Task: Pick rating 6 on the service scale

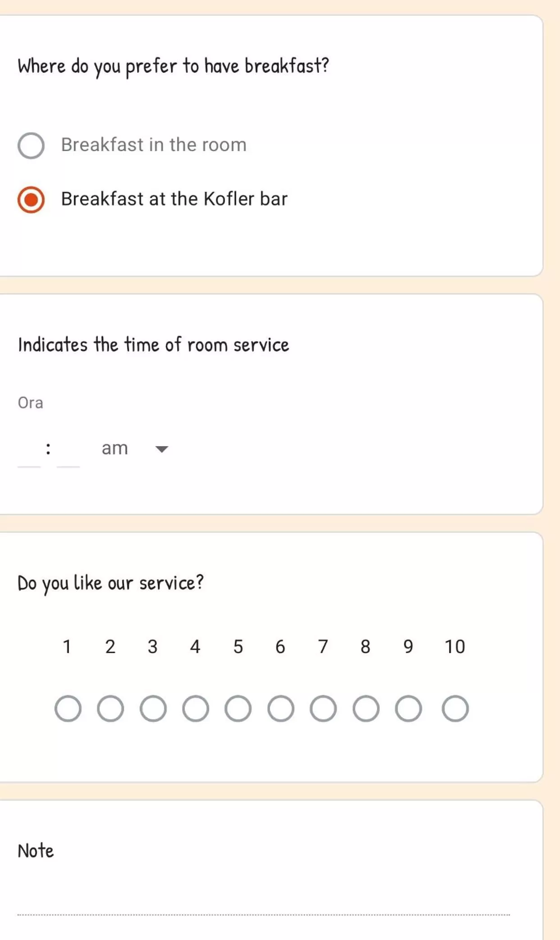Action: click(x=281, y=709)
